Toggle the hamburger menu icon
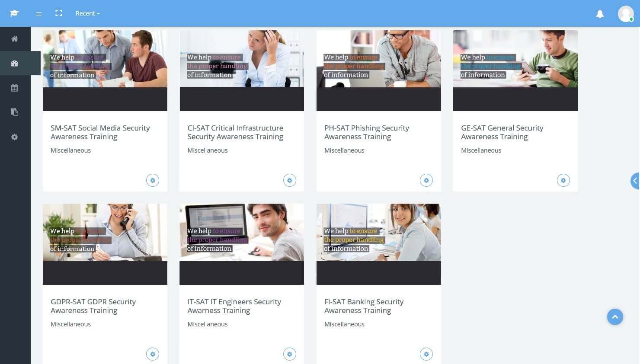640x364 pixels. 39,14
